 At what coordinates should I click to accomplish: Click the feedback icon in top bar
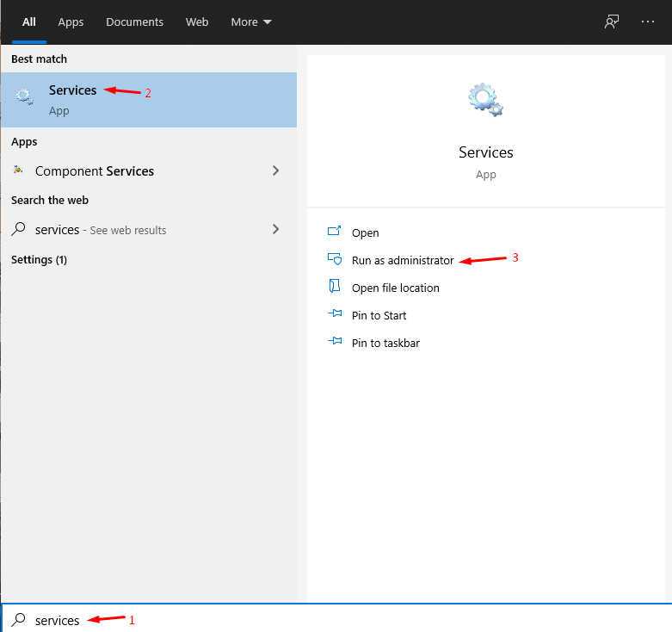pyautogui.click(x=612, y=22)
